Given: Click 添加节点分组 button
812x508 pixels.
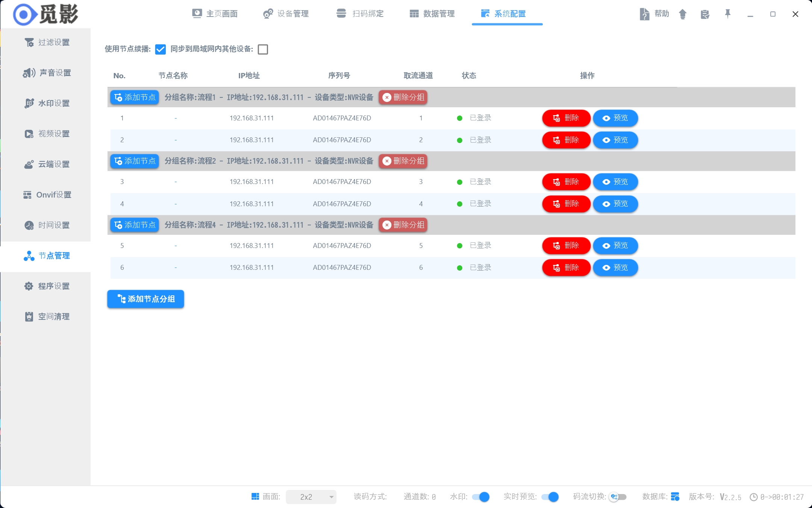Looking at the screenshot, I should pos(145,299).
